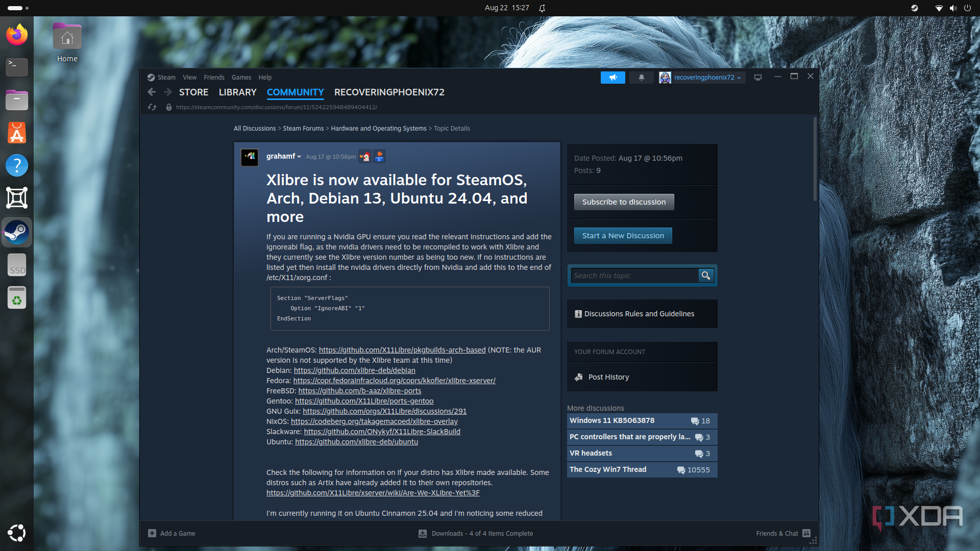
Task: Open the View menu
Action: [x=189, y=78]
